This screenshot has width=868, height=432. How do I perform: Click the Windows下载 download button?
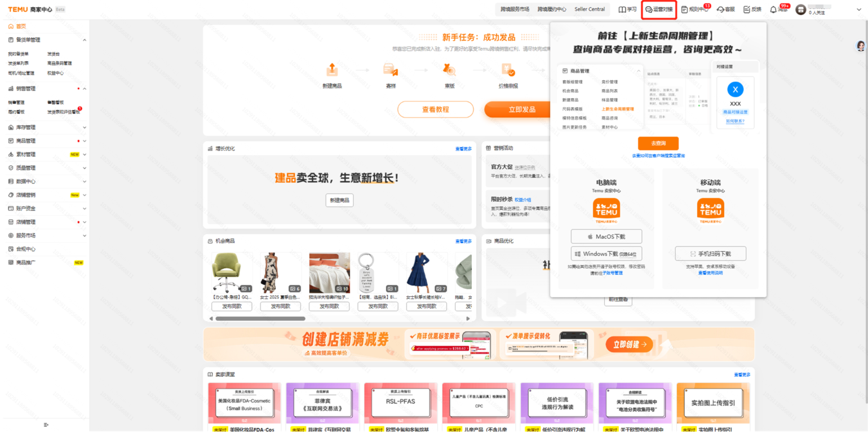click(x=606, y=254)
